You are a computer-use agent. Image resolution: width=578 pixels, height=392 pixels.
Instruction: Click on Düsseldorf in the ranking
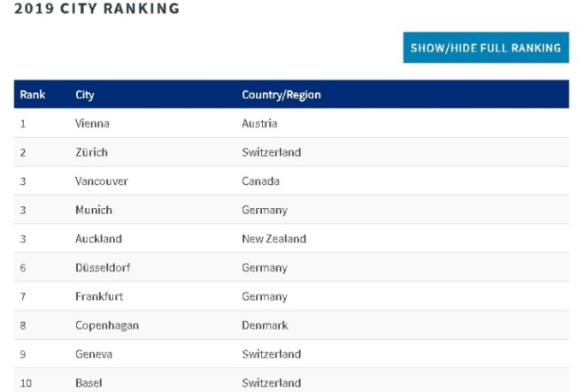tap(103, 267)
